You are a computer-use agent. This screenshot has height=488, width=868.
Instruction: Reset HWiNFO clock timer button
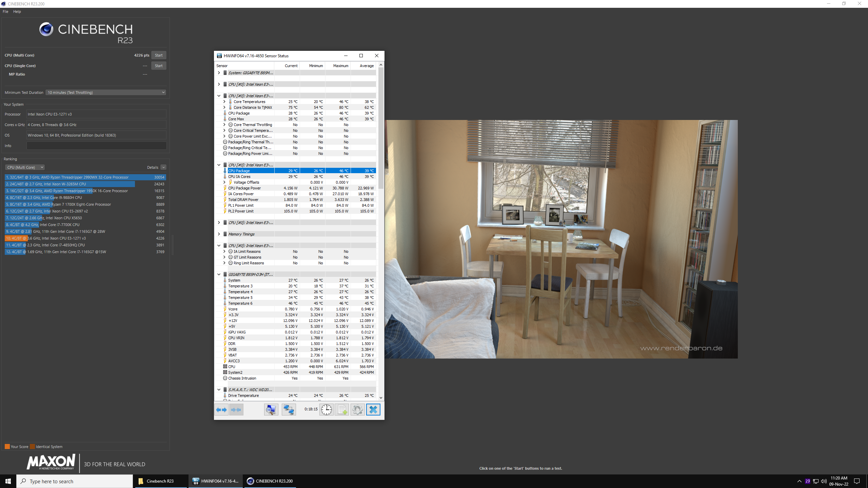326,410
